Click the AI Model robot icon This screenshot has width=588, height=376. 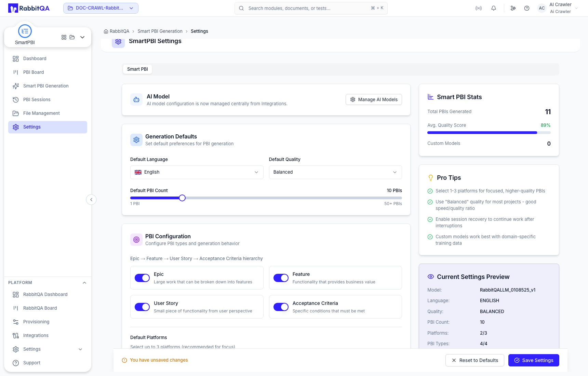click(x=136, y=100)
